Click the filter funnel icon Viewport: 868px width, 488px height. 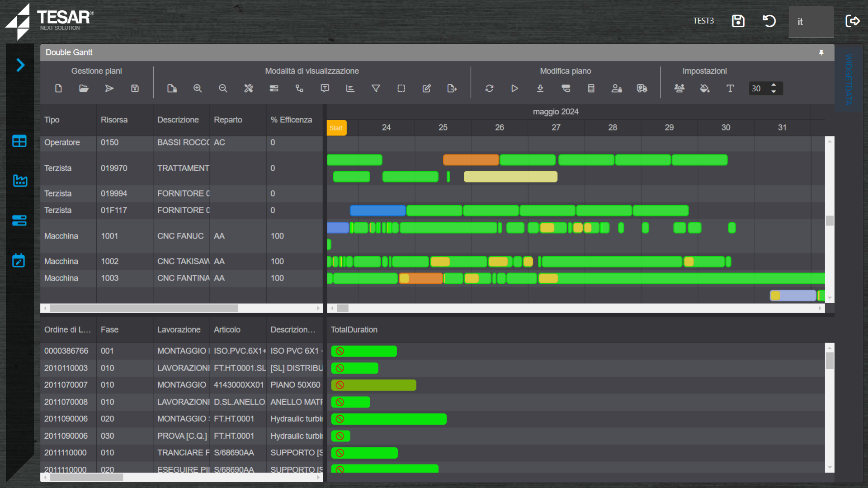pyautogui.click(x=376, y=89)
